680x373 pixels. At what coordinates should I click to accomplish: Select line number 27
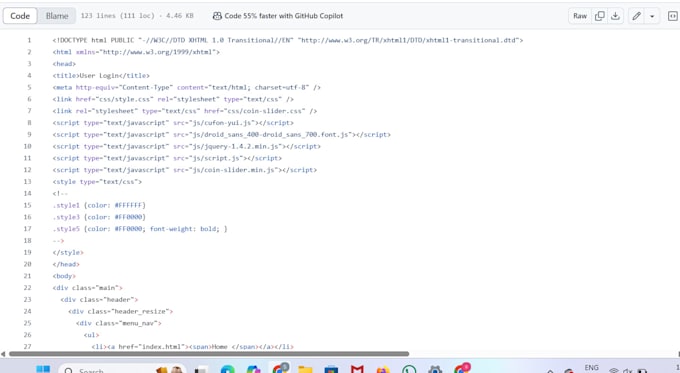pos(27,347)
